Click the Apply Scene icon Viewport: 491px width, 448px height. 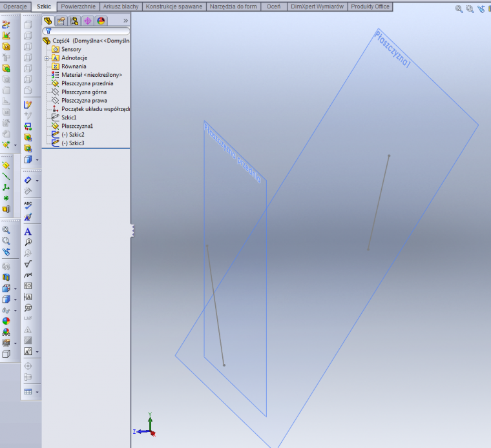click(6, 332)
